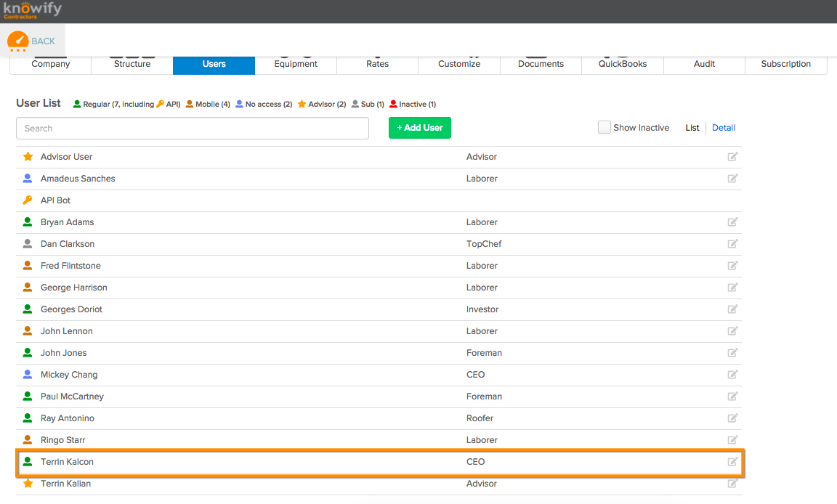
Task: Edit Dan Clarkson using the pencil icon
Action: pyautogui.click(x=732, y=244)
